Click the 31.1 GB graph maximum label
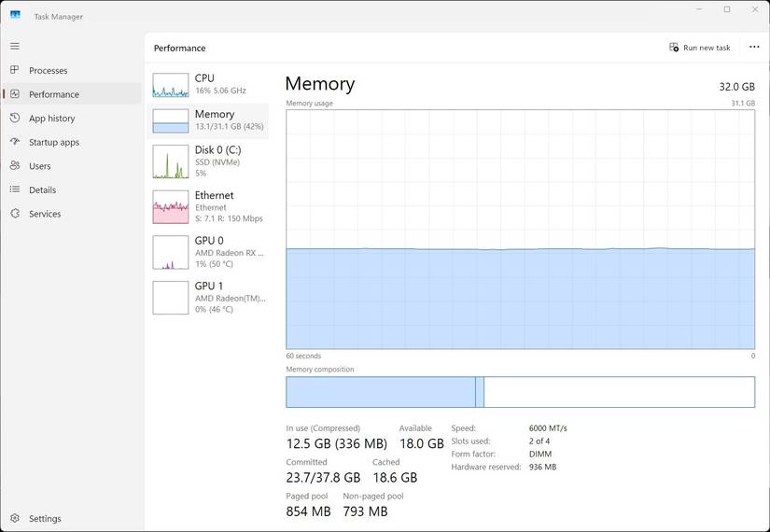 [743, 104]
